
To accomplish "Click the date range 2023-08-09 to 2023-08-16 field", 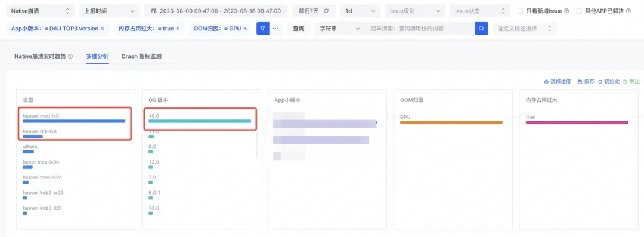I will pos(216,11).
